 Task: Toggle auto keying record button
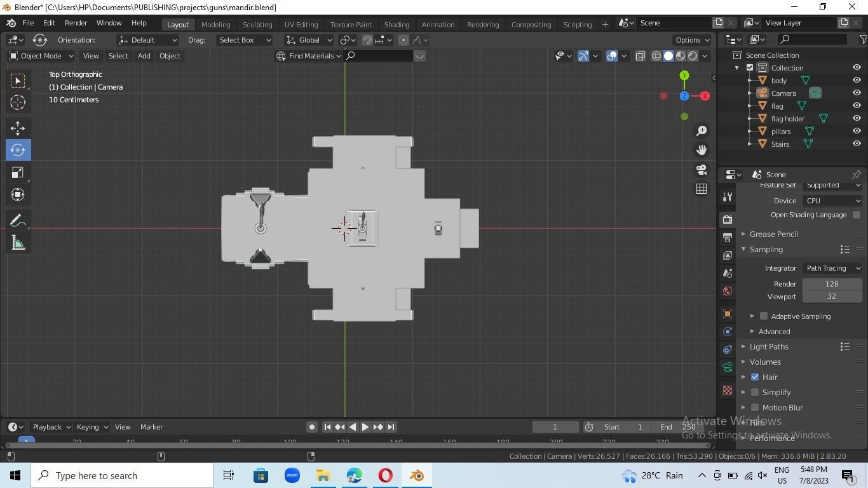pyautogui.click(x=312, y=427)
